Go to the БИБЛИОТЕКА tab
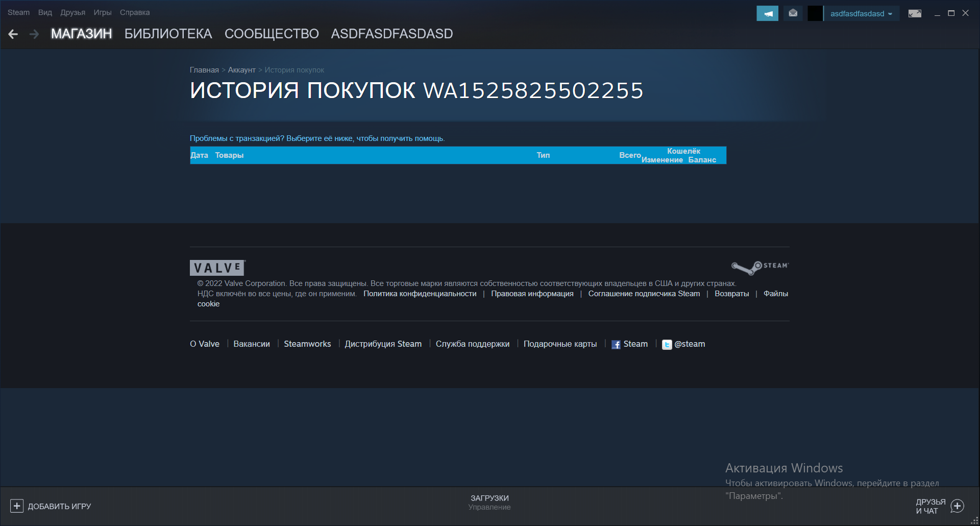 (168, 34)
